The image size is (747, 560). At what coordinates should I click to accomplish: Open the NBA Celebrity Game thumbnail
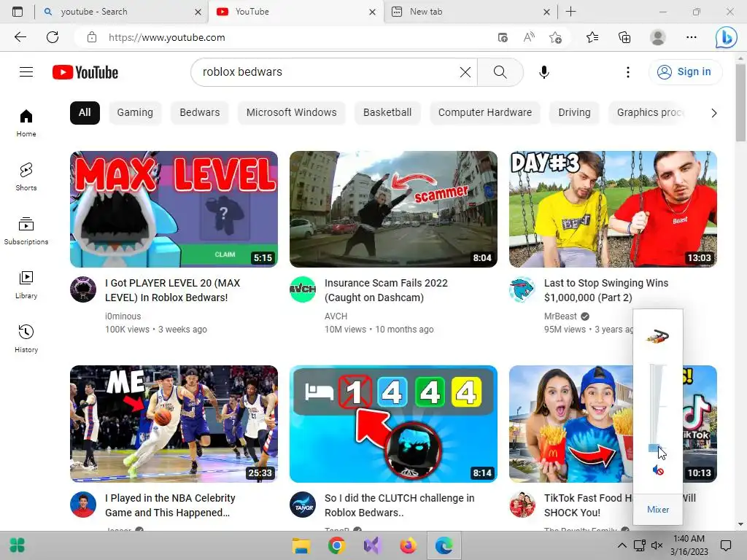[x=174, y=424]
